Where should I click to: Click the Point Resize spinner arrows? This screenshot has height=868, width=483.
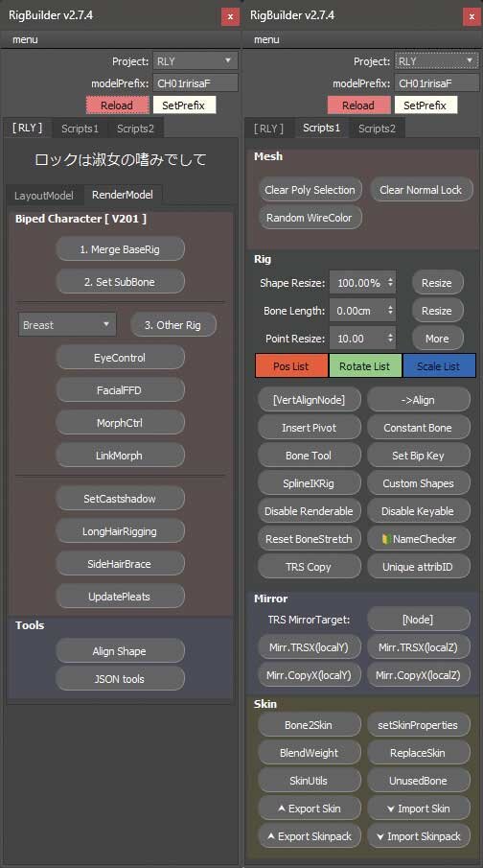pyautogui.click(x=391, y=338)
